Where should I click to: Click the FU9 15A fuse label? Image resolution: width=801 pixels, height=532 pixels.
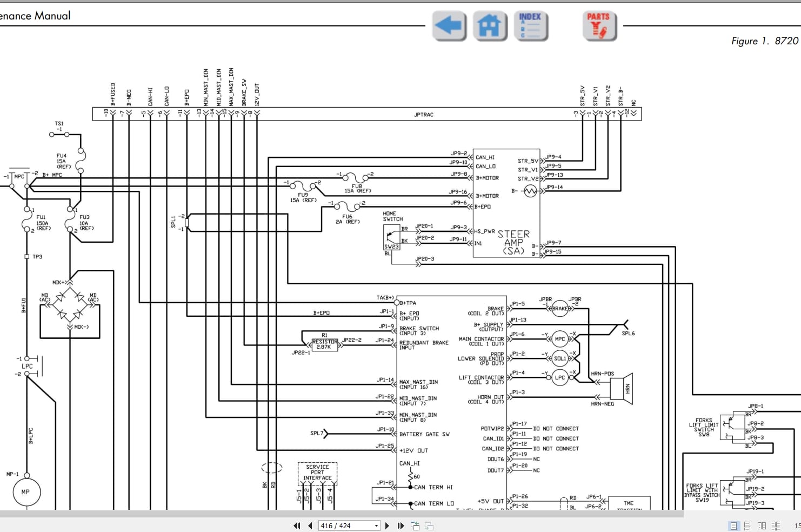tap(303, 197)
